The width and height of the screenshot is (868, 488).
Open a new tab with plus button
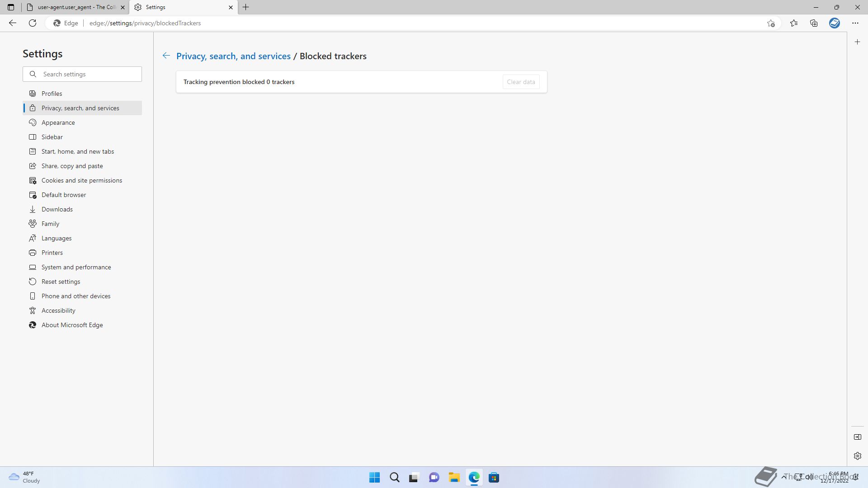pos(246,7)
